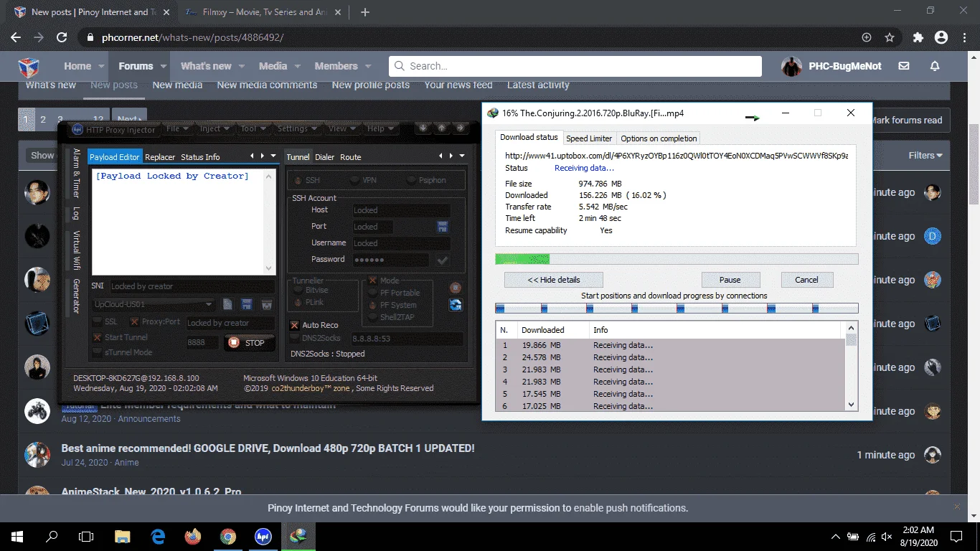Click the save icon beside the Port field

point(443,227)
